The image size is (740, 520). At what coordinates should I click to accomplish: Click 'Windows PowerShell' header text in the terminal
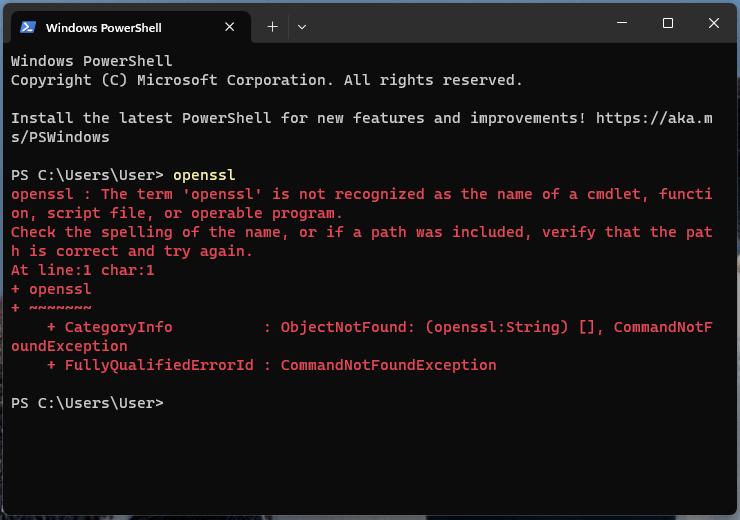(91, 61)
